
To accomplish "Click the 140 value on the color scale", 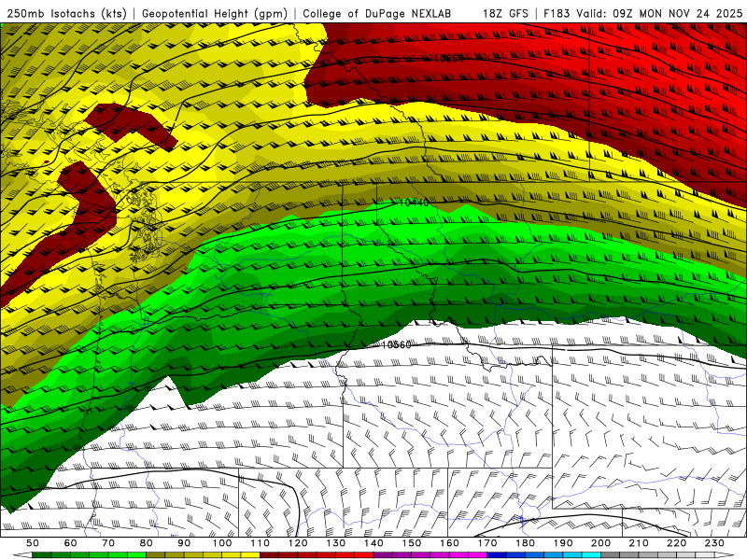I will coord(373,543).
